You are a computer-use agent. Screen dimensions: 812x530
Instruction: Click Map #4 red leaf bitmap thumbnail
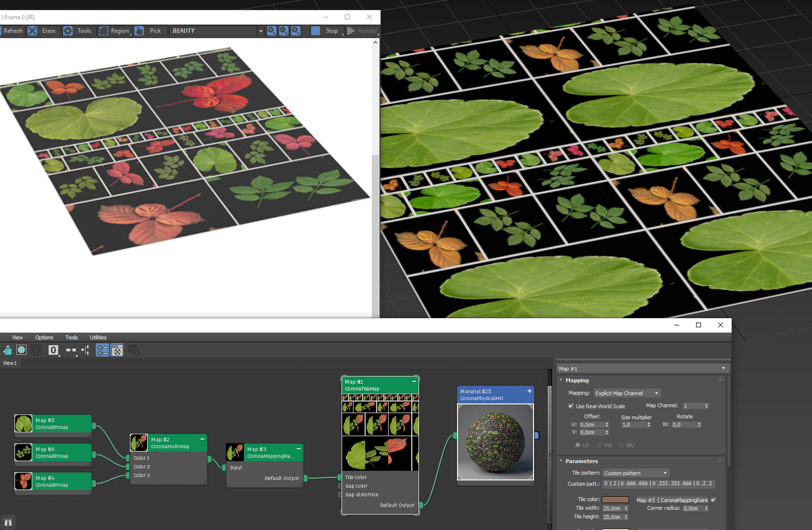(x=23, y=481)
